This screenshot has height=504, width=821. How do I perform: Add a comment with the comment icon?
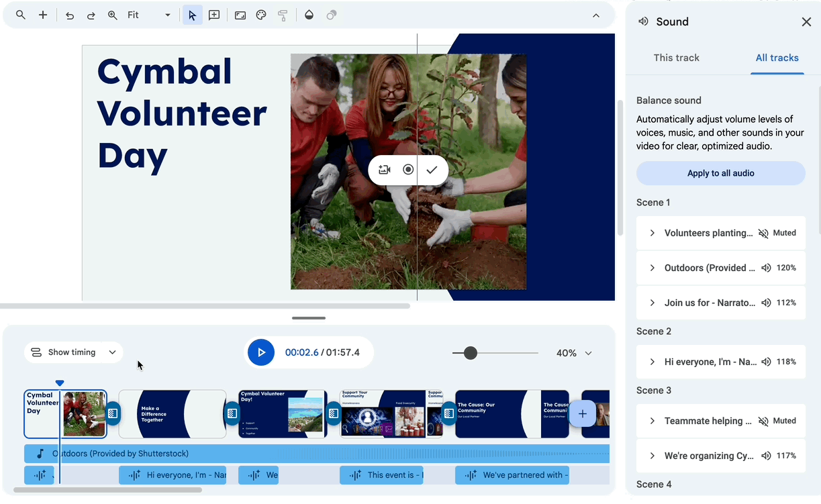pyautogui.click(x=214, y=15)
